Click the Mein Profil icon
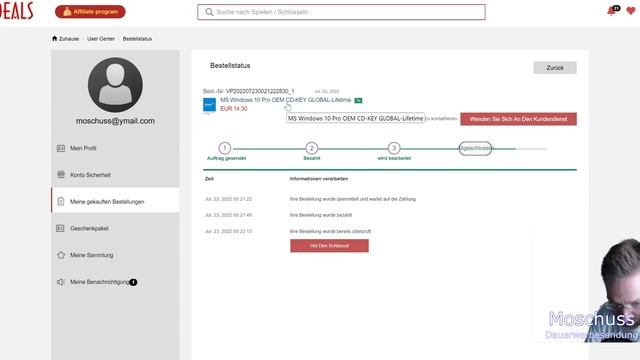Screen dimensions: 640x360 tap(61, 148)
